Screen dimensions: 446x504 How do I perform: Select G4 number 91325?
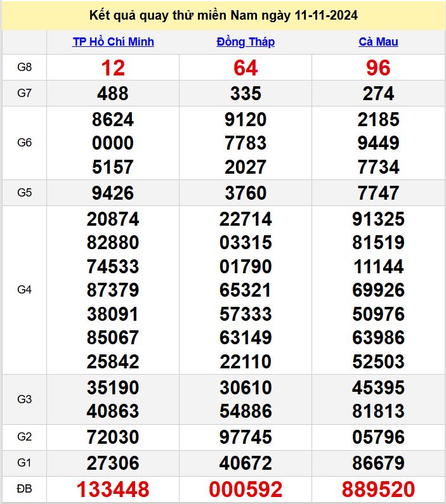click(379, 219)
